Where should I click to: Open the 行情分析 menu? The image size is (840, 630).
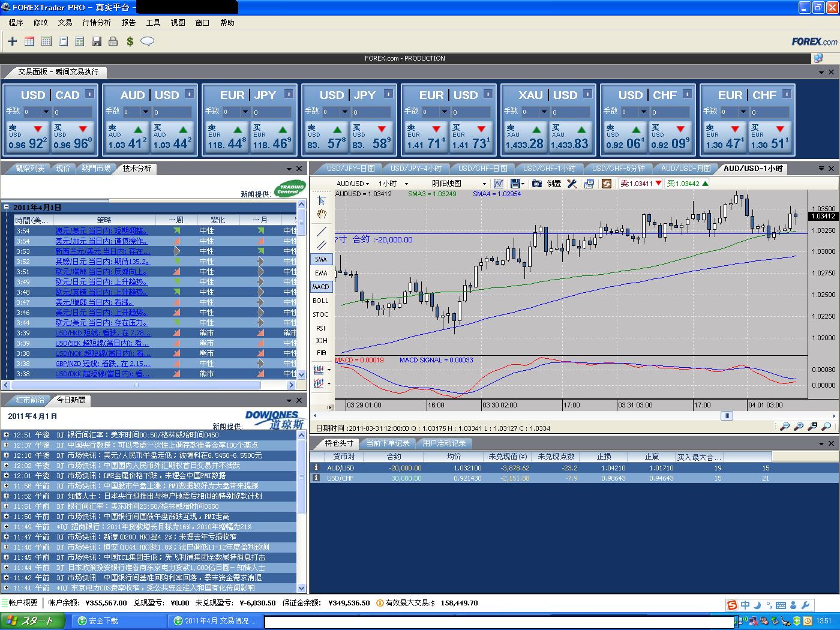(x=97, y=22)
